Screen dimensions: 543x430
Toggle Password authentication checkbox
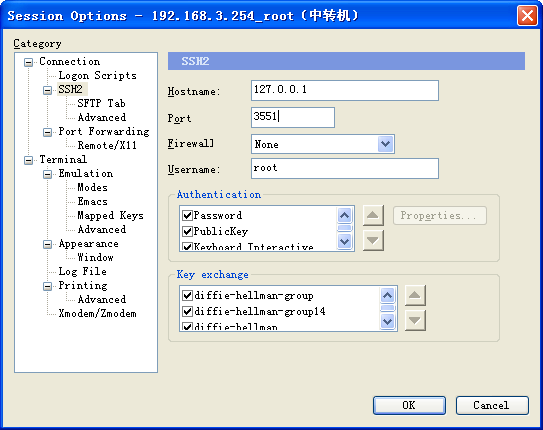point(187,215)
